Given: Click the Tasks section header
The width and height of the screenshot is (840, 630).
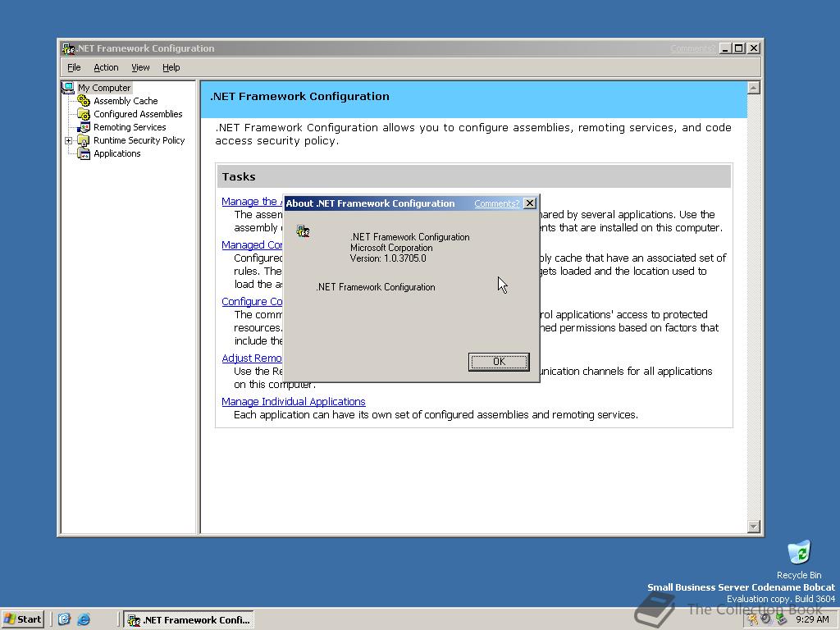Looking at the screenshot, I should [x=473, y=177].
